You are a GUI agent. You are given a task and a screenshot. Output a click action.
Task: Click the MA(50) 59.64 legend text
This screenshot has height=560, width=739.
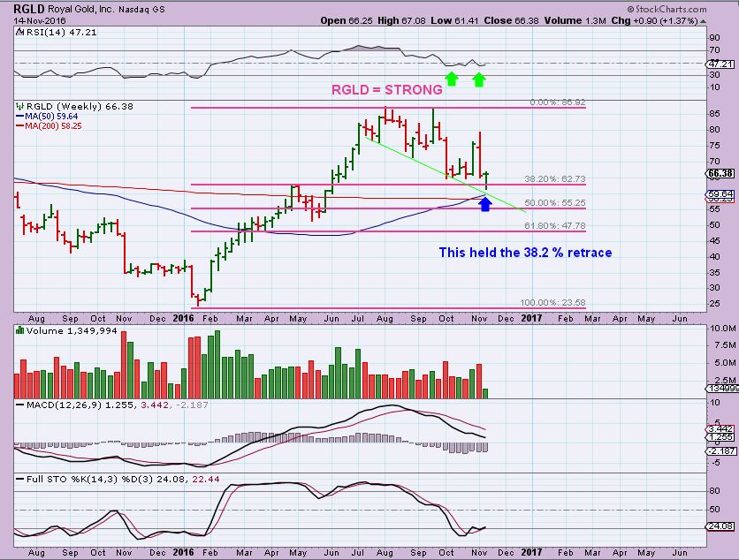click(x=51, y=117)
